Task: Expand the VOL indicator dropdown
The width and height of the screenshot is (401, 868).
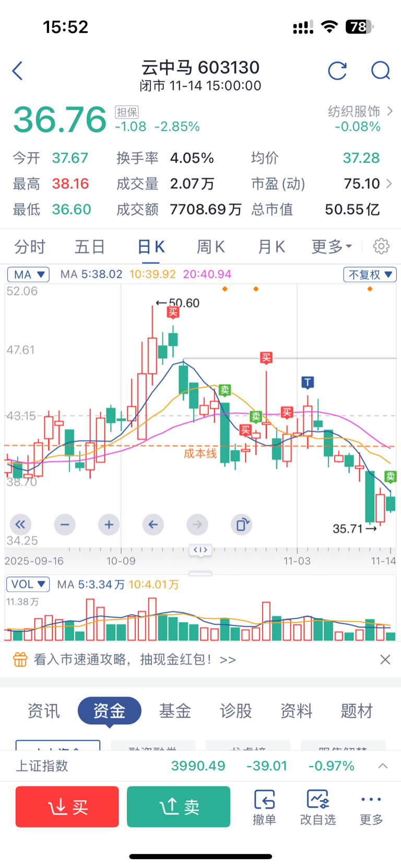Action: pyautogui.click(x=28, y=584)
